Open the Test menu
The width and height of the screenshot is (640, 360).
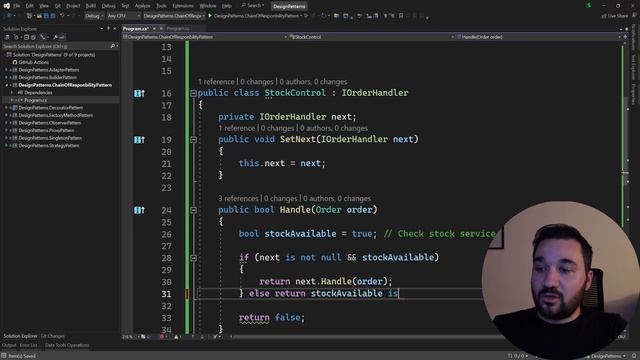125,6
